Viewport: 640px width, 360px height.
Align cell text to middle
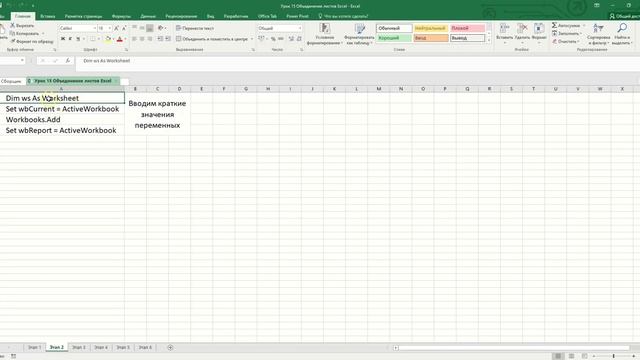[x=142, y=28]
